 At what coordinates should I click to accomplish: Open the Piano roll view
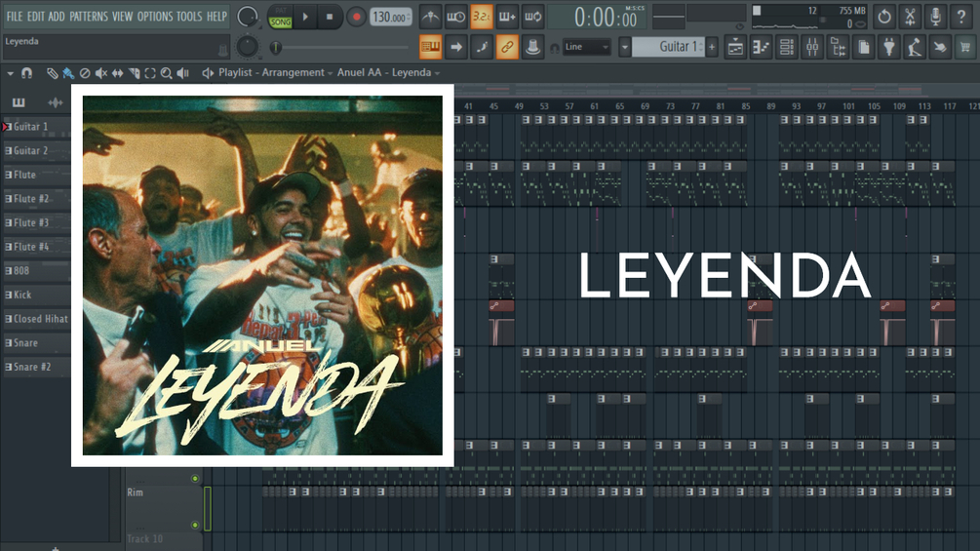762,47
